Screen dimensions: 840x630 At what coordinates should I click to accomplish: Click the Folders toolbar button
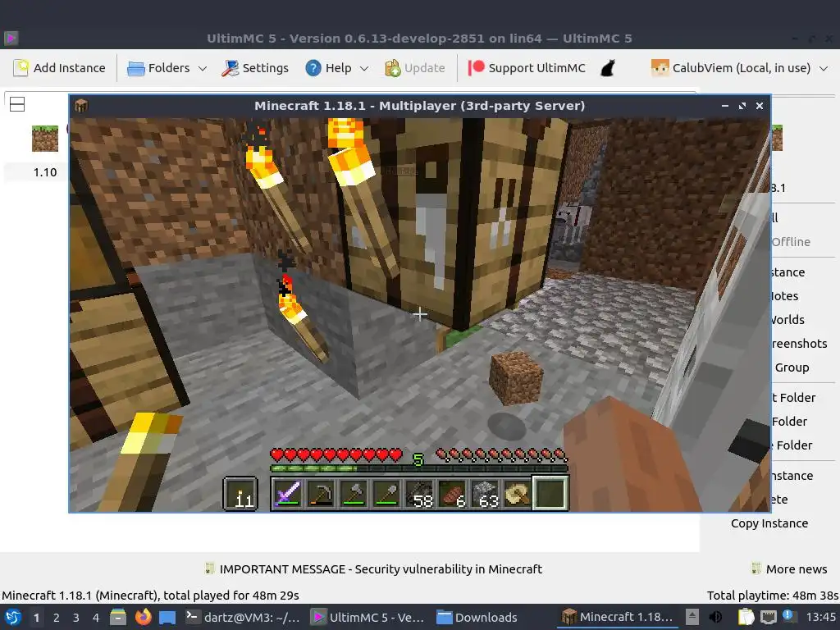[158, 68]
